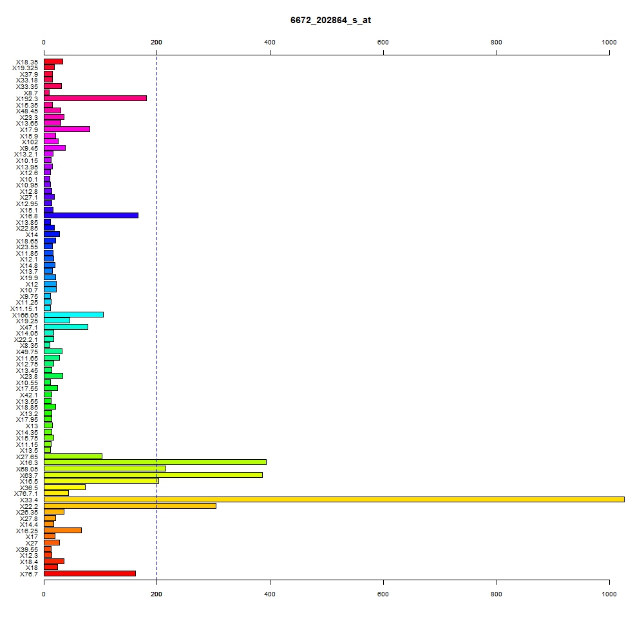
Task: Click the red bar for X76.7
Action: pyautogui.click(x=90, y=573)
